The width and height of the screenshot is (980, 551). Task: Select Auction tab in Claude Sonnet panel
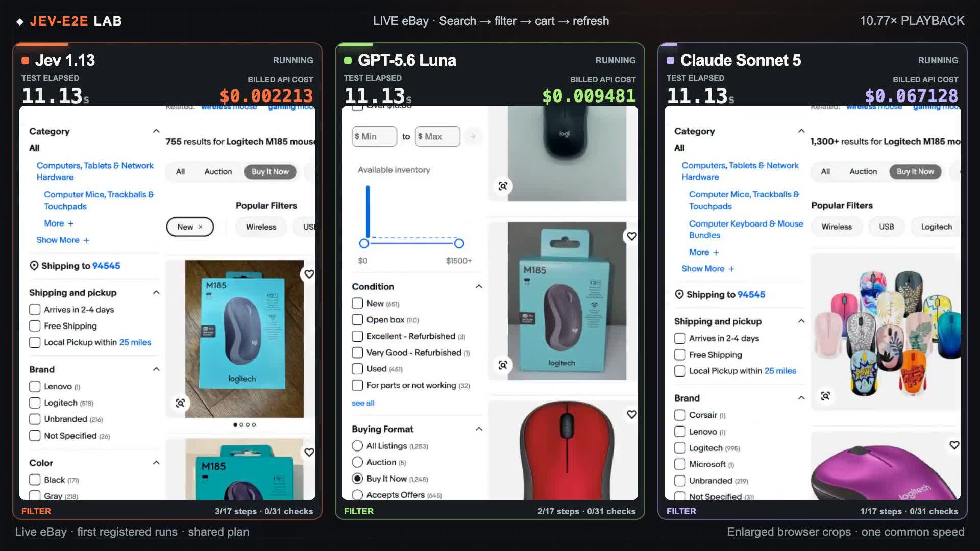tap(863, 172)
